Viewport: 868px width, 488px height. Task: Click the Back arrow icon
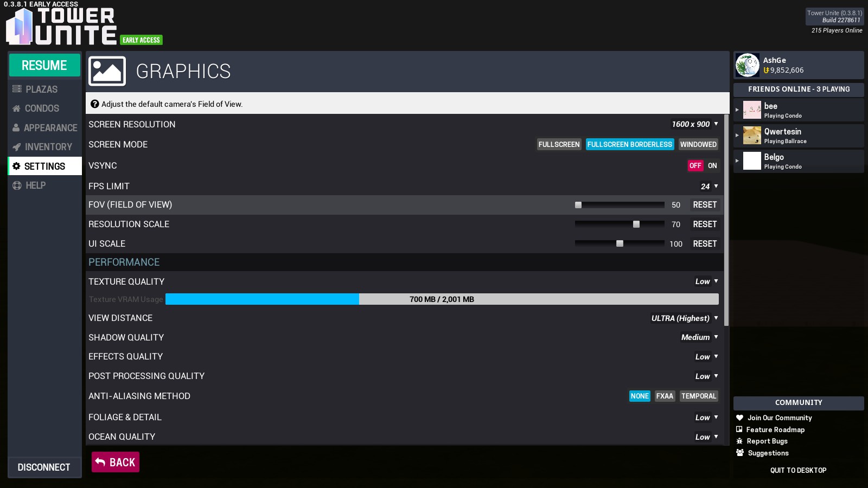(100, 462)
